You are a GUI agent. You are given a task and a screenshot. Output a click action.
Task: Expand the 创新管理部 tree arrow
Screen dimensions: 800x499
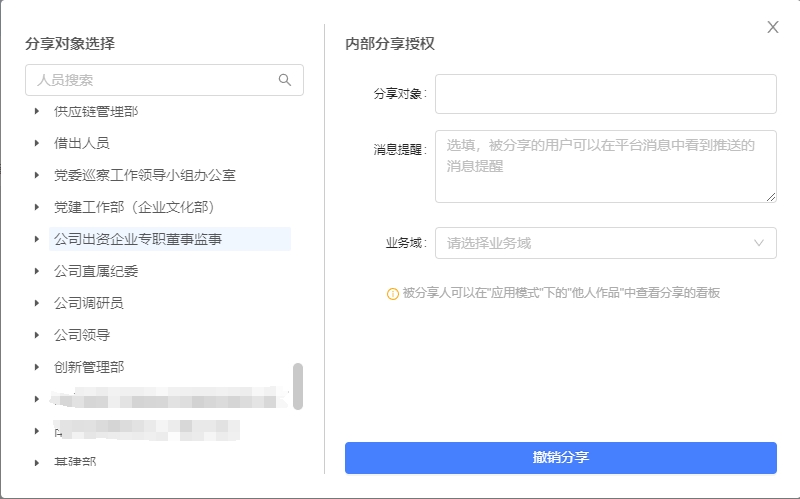pyautogui.click(x=37, y=367)
